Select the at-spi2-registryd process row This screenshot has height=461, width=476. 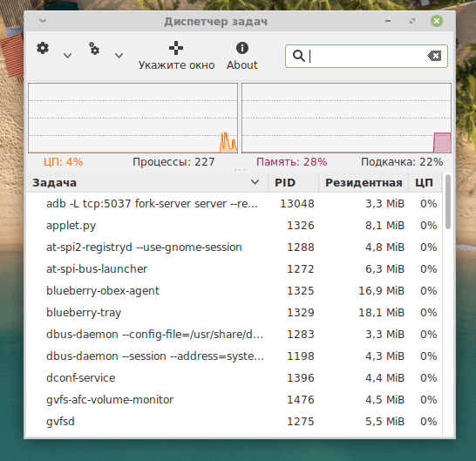coord(234,247)
